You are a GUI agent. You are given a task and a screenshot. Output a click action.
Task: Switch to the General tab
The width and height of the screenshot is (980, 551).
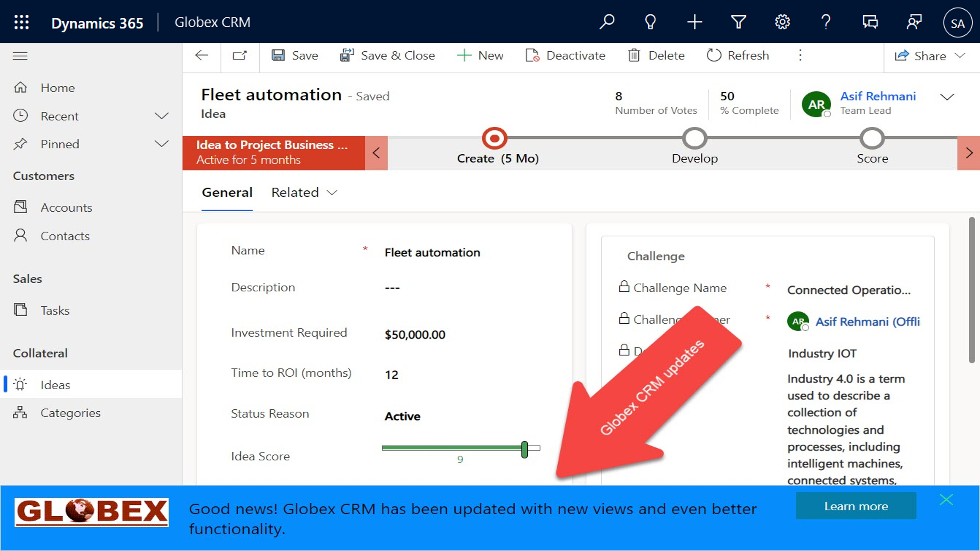(x=227, y=193)
